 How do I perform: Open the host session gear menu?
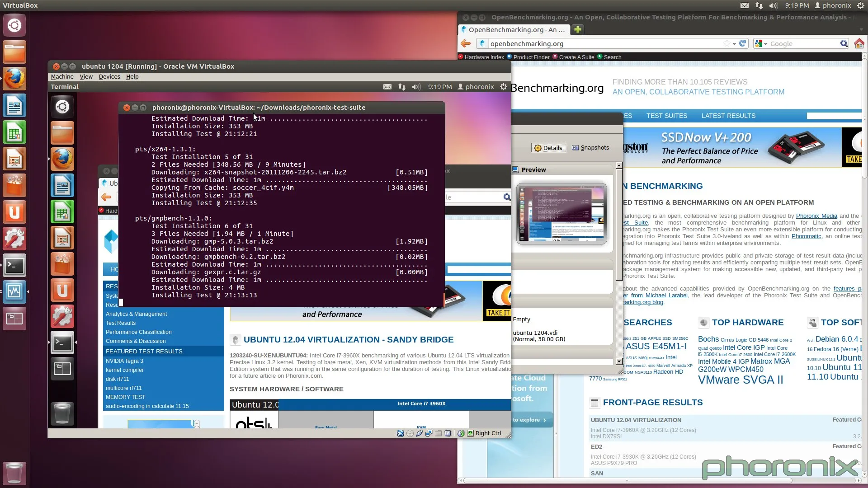pos(860,5)
